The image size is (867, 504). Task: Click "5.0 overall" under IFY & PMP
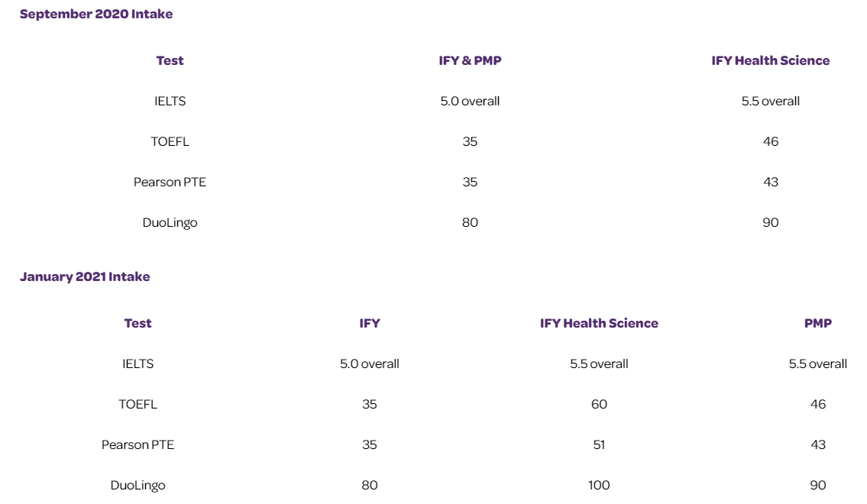(470, 102)
